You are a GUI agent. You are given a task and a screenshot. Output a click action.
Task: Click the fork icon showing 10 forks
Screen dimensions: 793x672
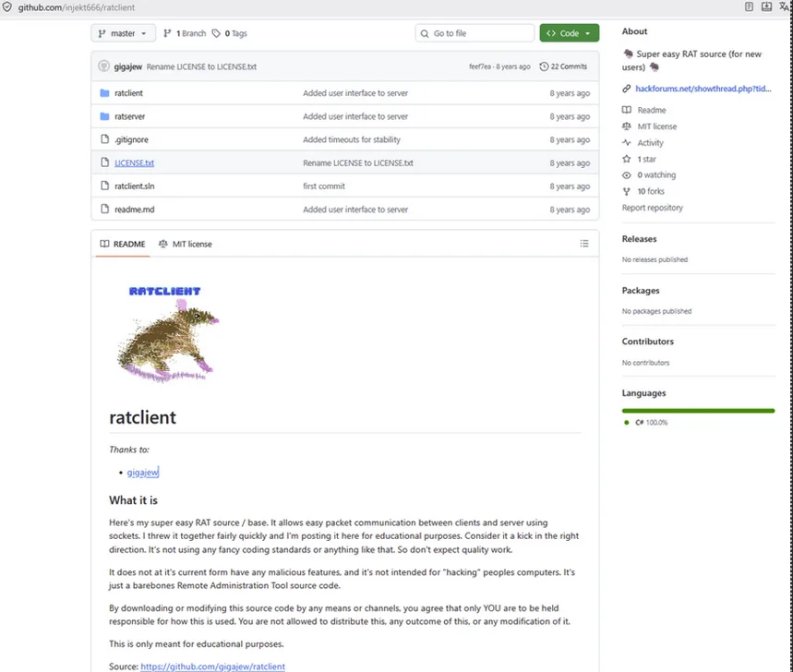point(628,191)
